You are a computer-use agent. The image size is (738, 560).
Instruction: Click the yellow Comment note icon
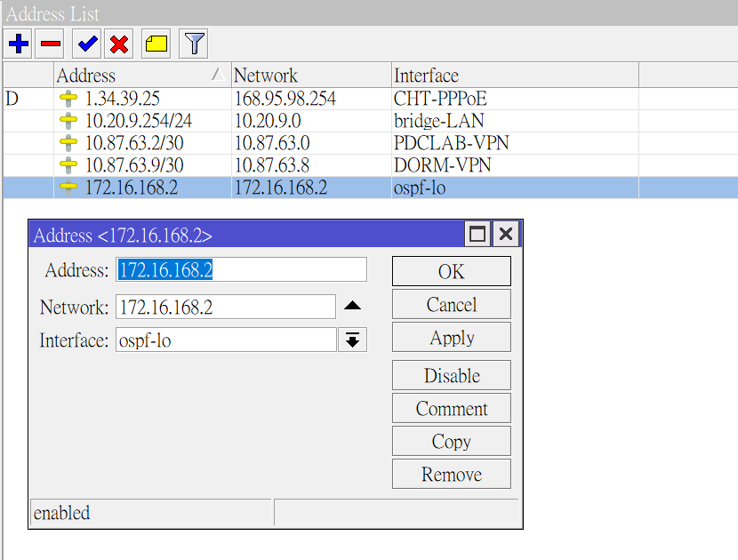pos(157,43)
